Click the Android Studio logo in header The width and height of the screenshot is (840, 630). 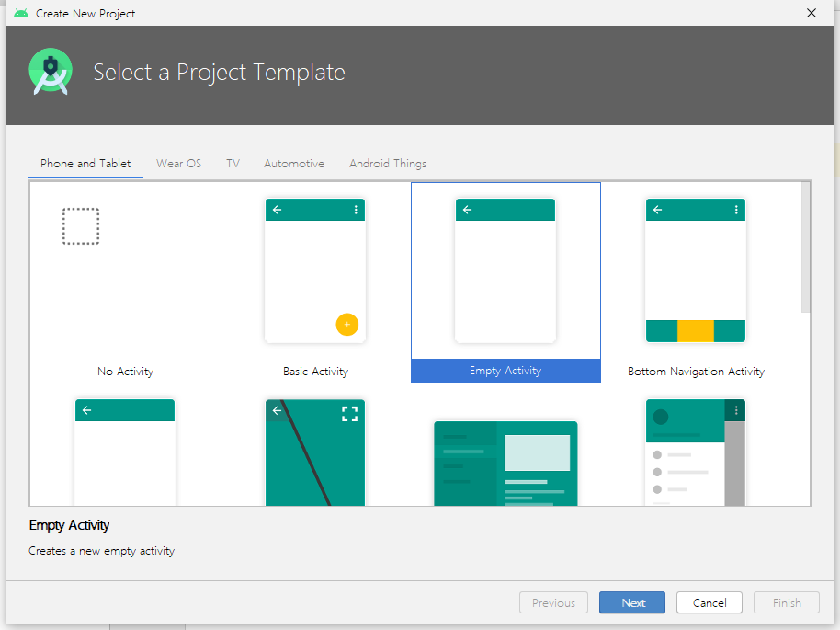pos(51,72)
